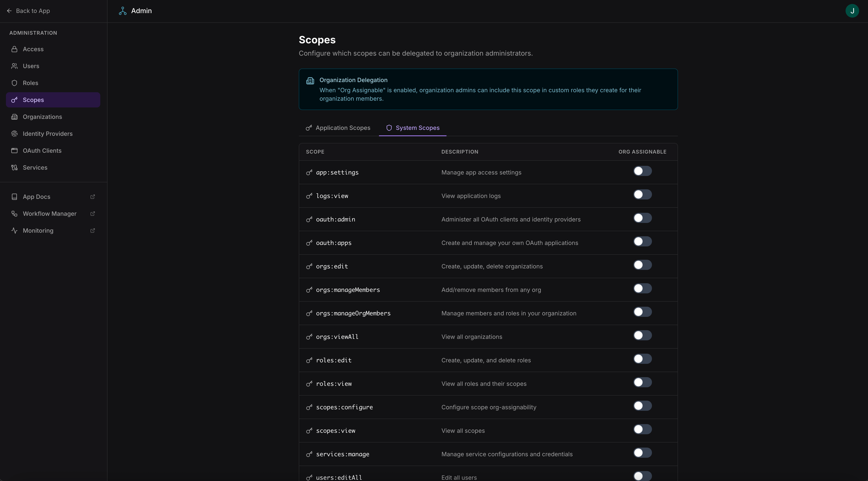Click the book icon beside App Docs

pos(14,197)
